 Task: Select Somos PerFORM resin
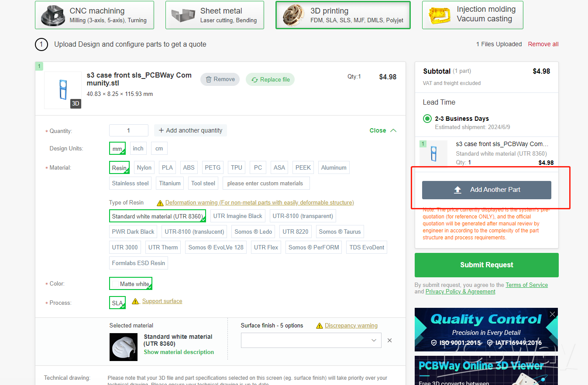(314, 247)
